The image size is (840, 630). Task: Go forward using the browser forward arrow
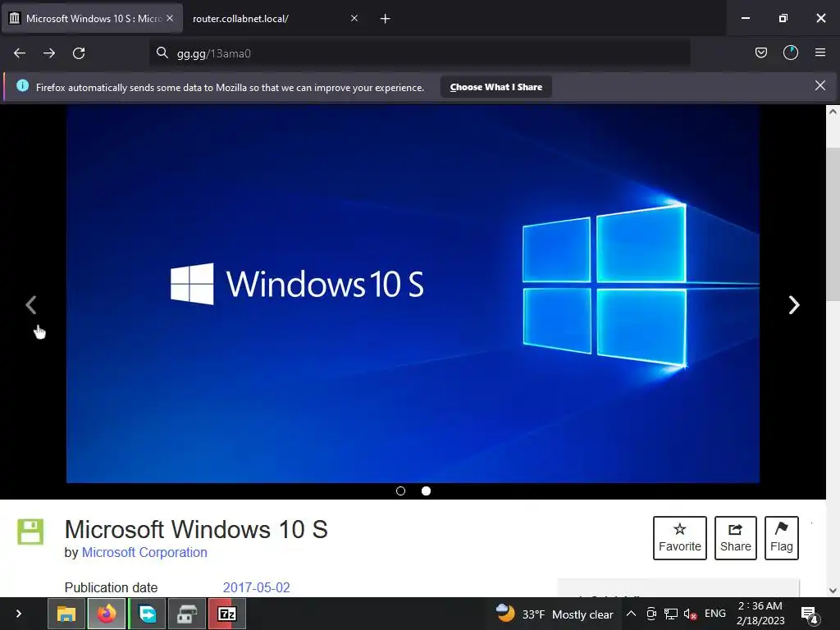pos(49,53)
